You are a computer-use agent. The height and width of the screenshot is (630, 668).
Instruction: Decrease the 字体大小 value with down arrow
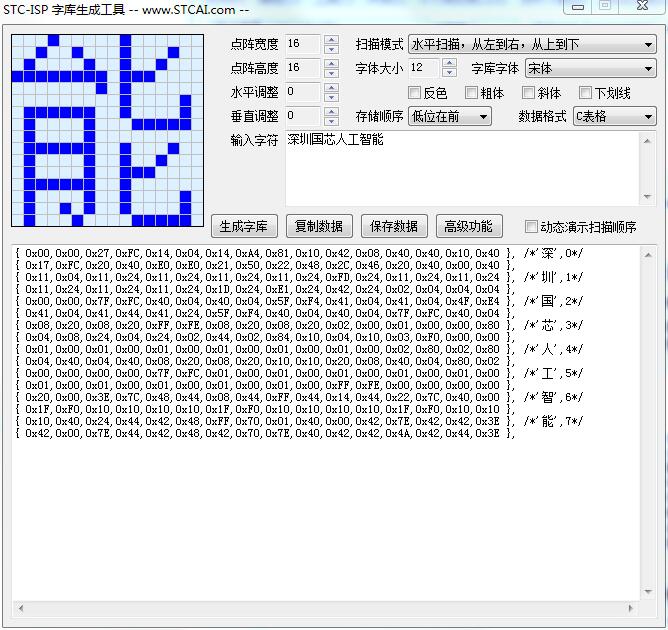tap(449, 73)
